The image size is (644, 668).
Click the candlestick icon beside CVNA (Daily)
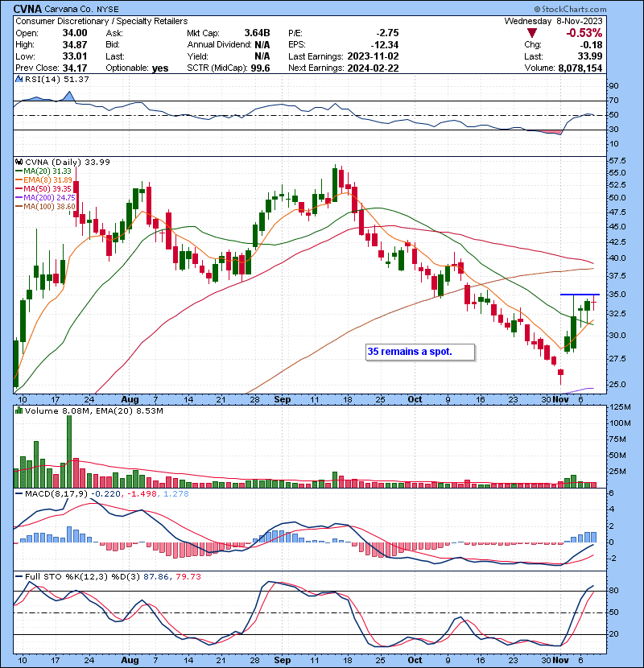(19, 162)
